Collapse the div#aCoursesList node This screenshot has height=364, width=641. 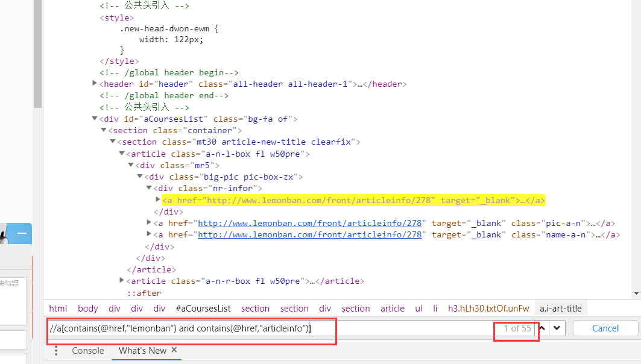point(94,119)
